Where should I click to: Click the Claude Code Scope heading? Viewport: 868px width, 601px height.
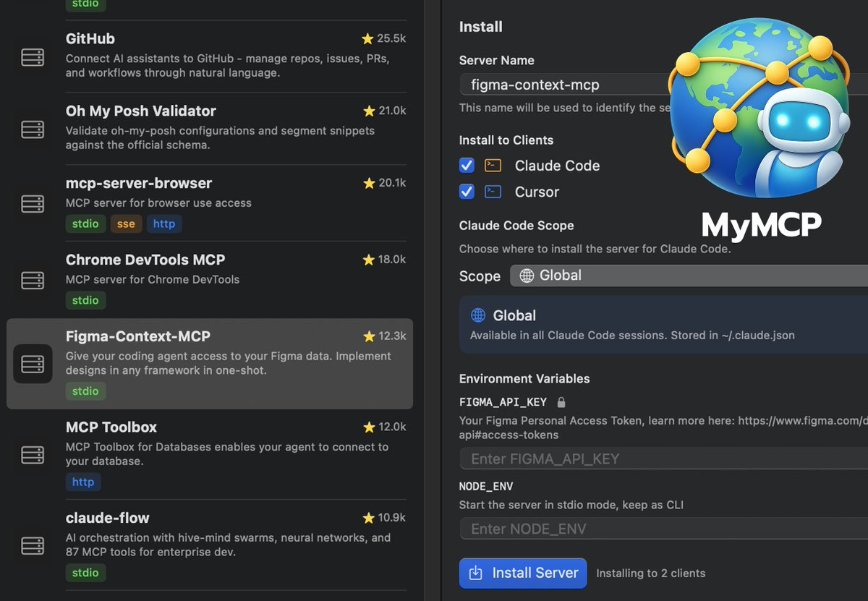[x=516, y=226]
